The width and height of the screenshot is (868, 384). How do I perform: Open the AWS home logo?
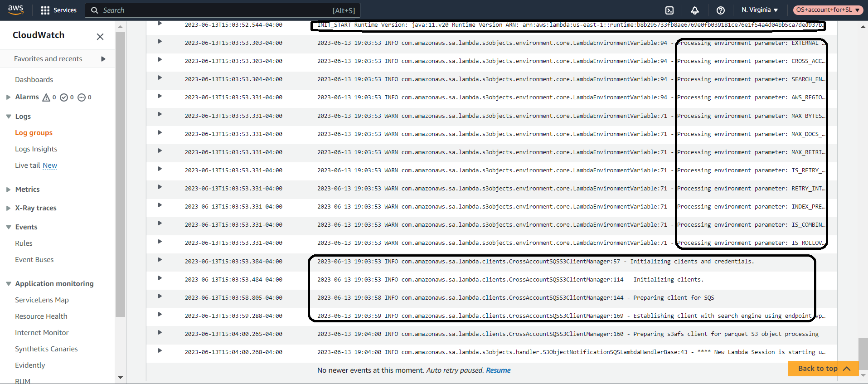[16, 10]
